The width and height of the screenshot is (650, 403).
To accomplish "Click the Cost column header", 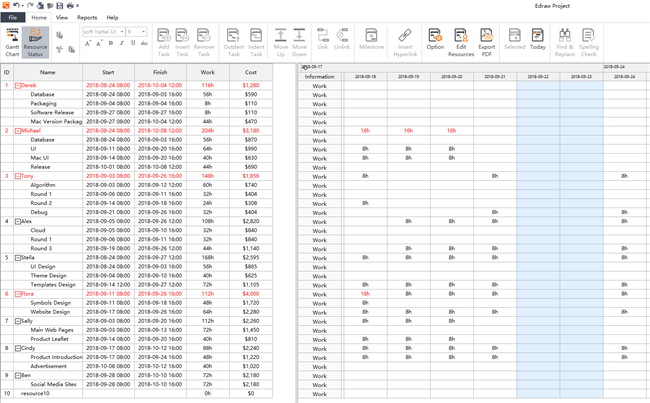I will click(x=250, y=72).
